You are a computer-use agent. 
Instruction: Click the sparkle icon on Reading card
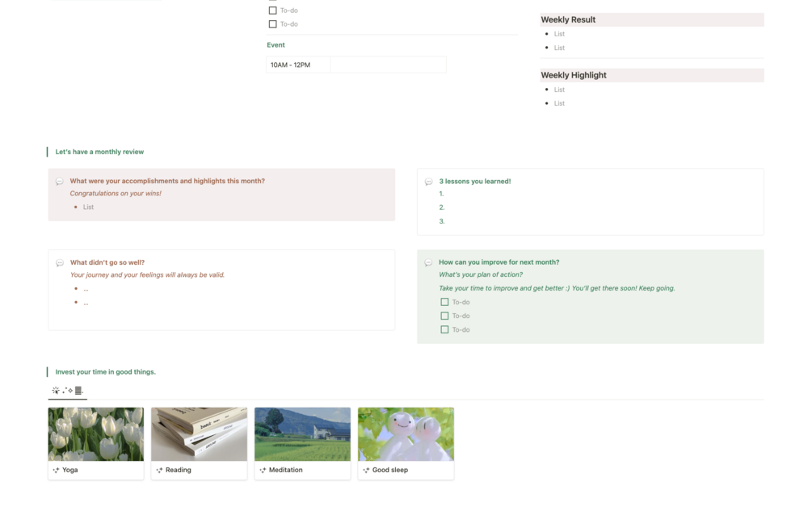pyautogui.click(x=159, y=470)
